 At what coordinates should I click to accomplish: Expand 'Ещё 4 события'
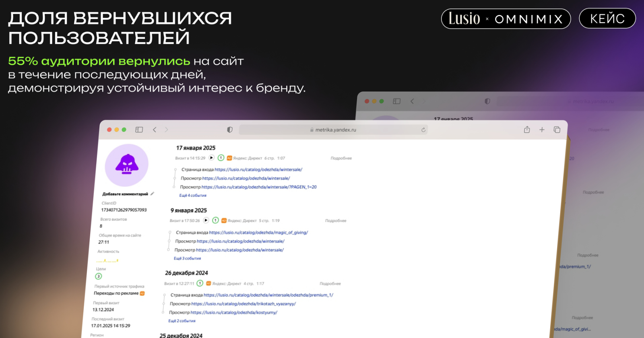[193, 196]
